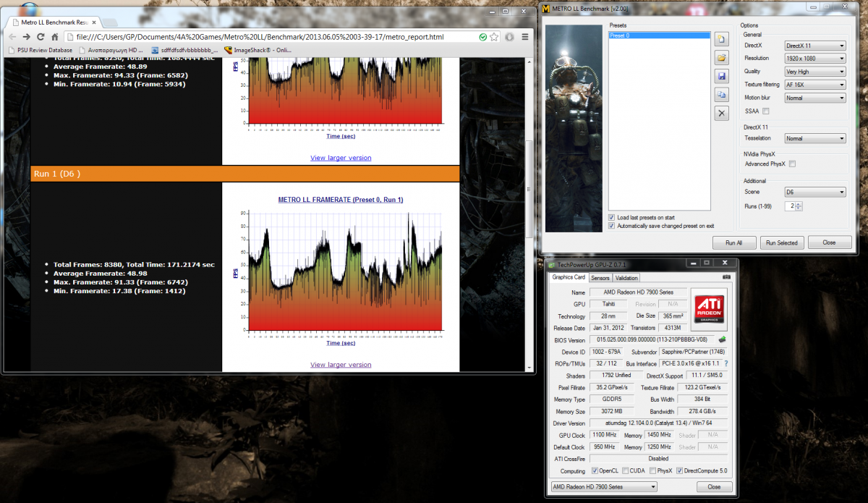Screen dimensions: 868x503
Task: Expand the Tesselation dropdown
Action: [x=815, y=138]
